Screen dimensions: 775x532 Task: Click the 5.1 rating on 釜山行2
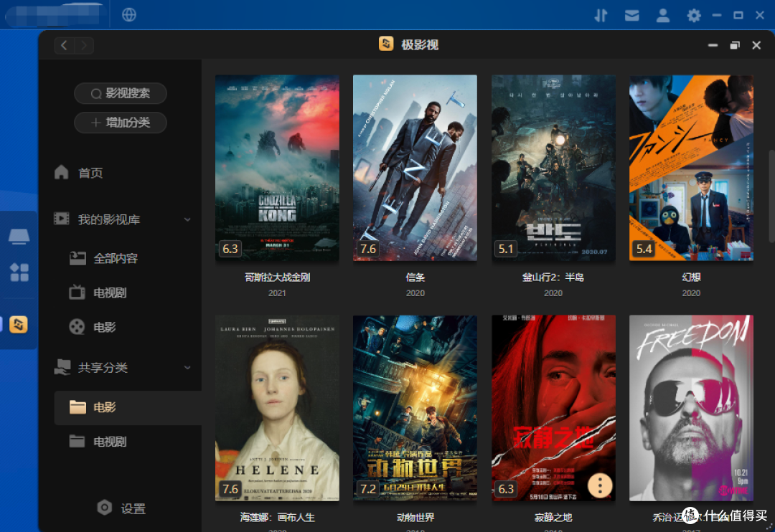(506, 249)
